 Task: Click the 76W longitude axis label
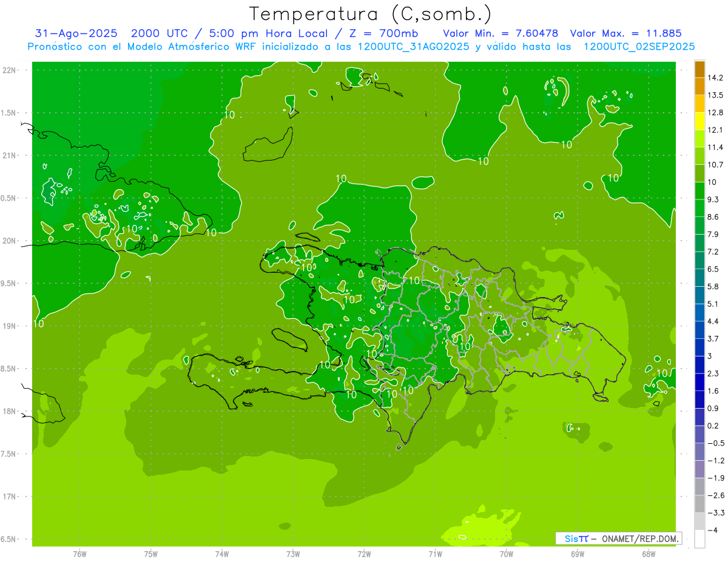point(79,554)
